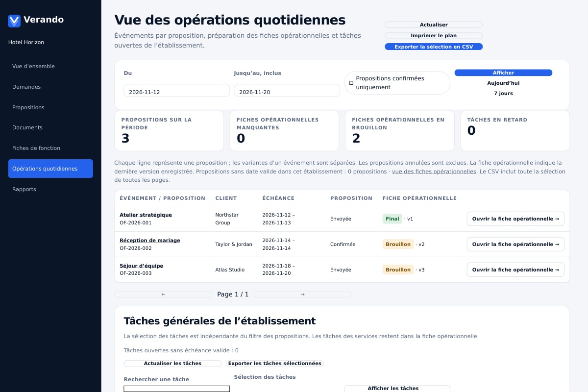
Task: Open Rapports in sidebar
Action: (x=50, y=189)
